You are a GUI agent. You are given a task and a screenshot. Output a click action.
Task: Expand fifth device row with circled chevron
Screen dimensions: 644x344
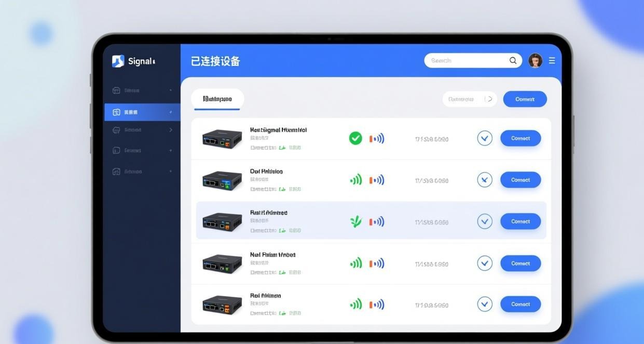[485, 304]
